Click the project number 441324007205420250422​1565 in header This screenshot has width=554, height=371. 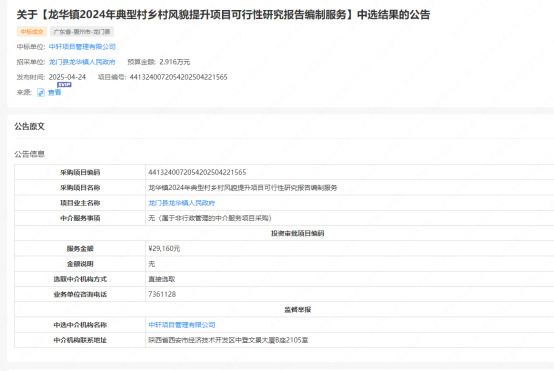pyautogui.click(x=178, y=77)
